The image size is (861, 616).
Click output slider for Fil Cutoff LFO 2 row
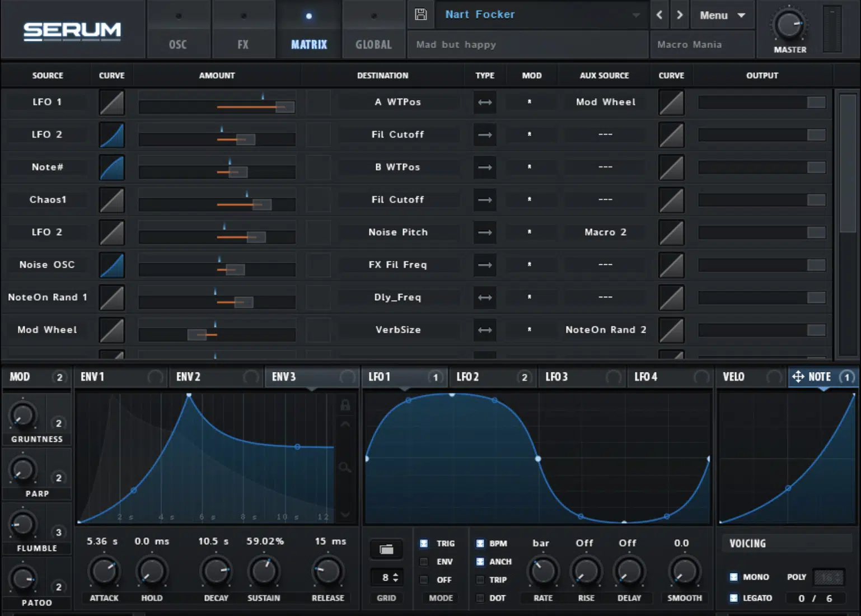762,135
